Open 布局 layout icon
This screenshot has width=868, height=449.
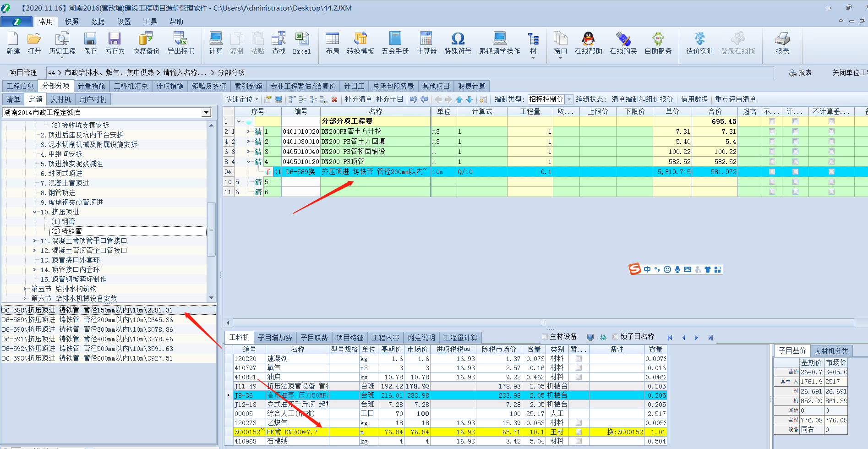(x=333, y=44)
